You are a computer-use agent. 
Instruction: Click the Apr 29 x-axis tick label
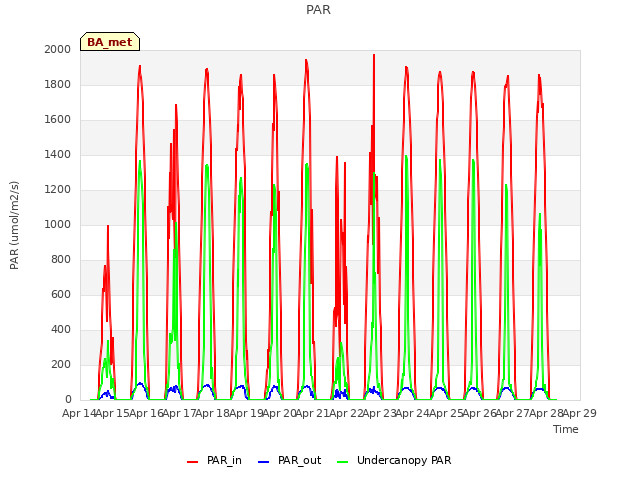tap(580, 413)
